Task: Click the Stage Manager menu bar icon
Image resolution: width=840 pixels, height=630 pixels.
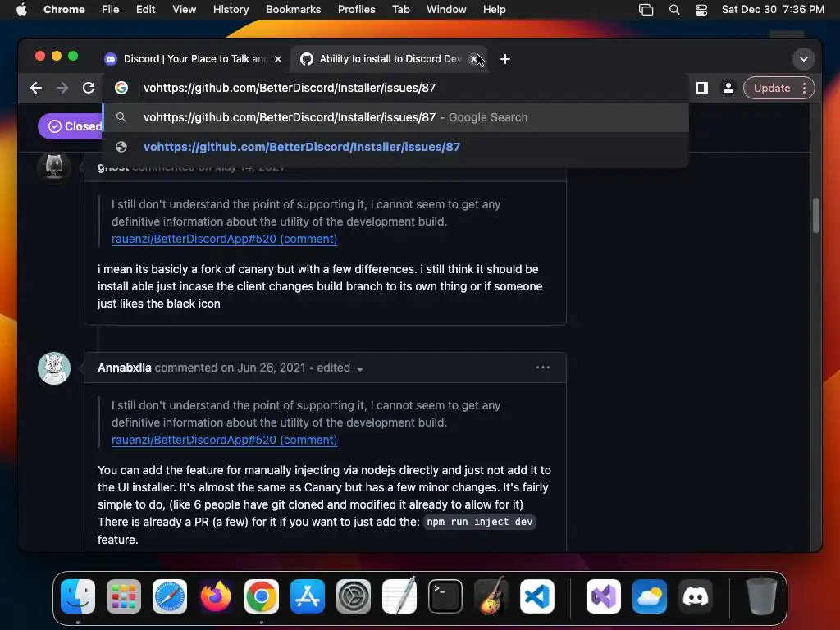Action: (646, 10)
